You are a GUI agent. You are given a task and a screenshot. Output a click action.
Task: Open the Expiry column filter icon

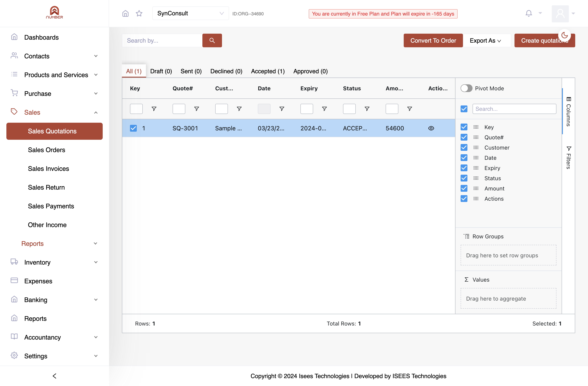(324, 109)
